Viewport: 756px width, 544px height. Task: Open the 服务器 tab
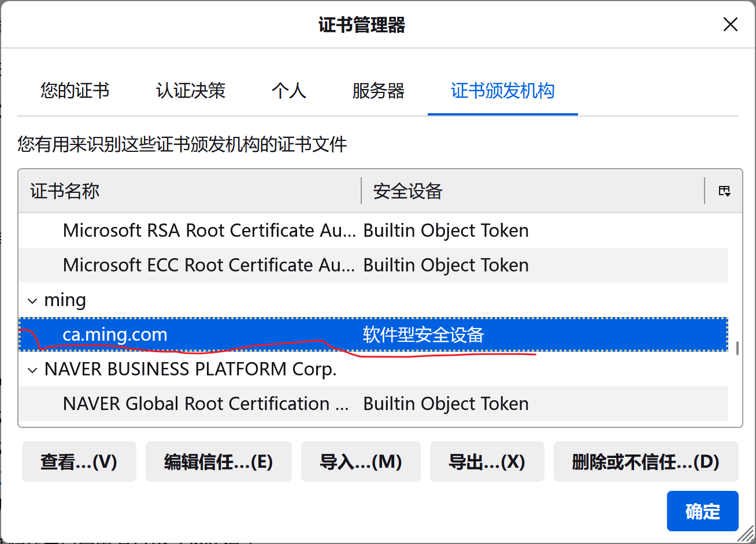(x=378, y=91)
